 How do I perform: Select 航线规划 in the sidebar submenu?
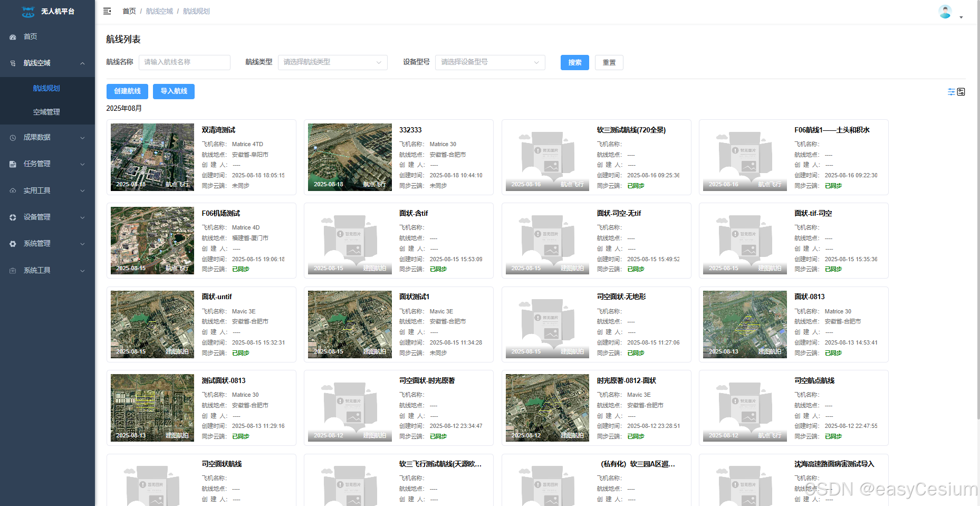point(46,88)
